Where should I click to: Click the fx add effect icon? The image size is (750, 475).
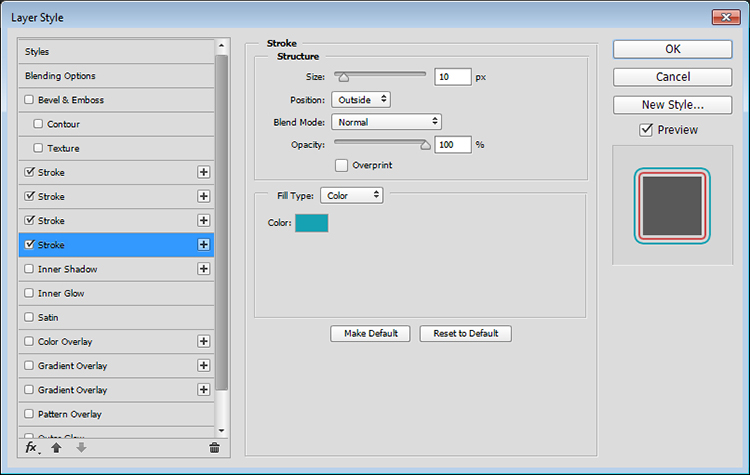click(x=32, y=449)
